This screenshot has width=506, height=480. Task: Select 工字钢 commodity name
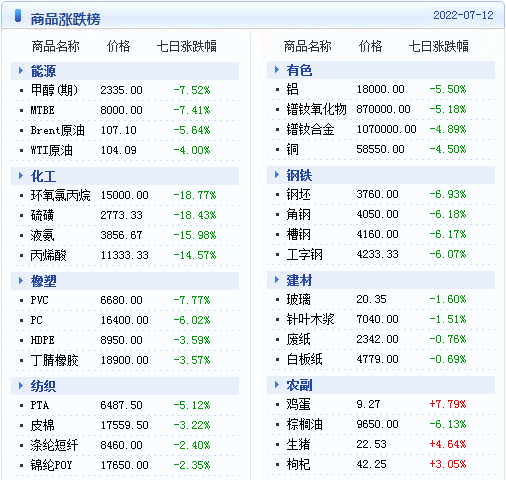pos(304,254)
